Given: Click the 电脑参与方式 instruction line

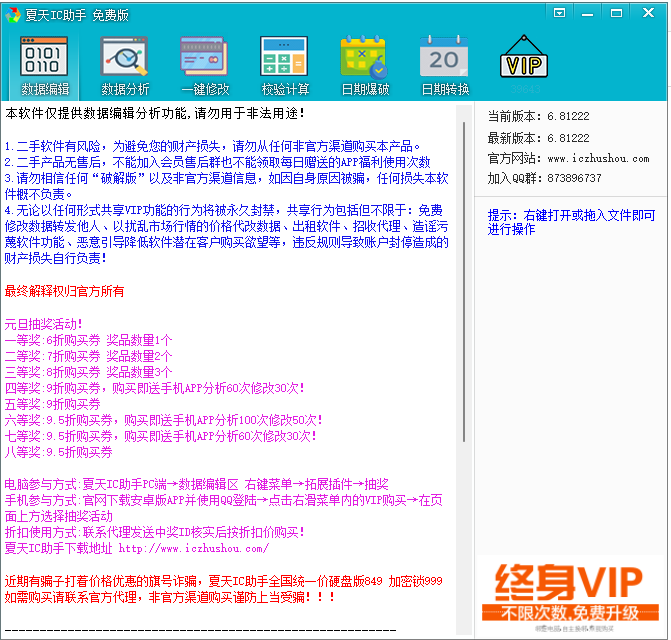Looking at the screenshot, I should [x=196, y=484].
